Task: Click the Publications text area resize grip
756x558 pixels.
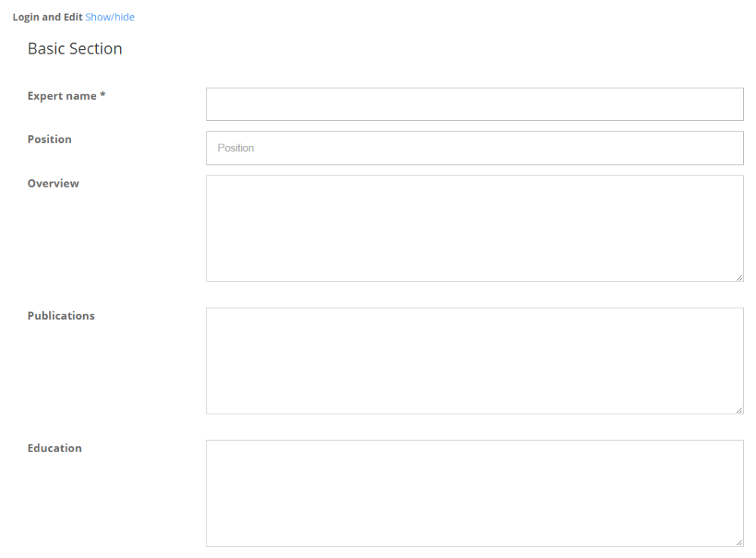Action: [x=739, y=410]
